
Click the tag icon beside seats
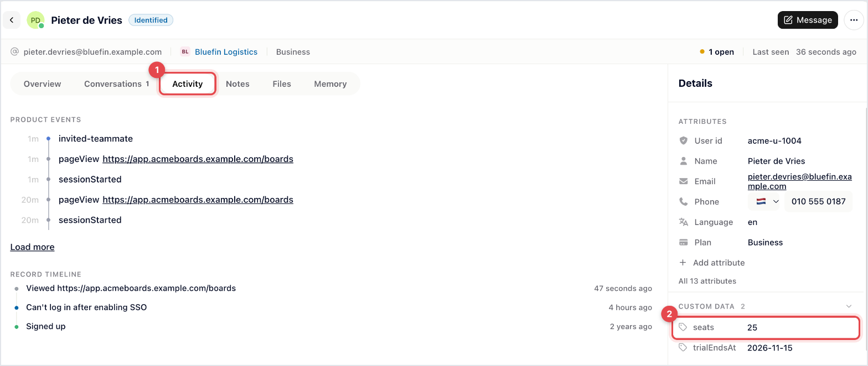pos(683,327)
